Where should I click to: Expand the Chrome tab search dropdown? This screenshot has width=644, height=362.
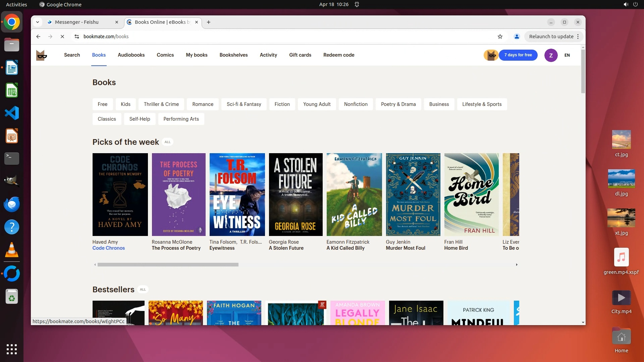(38, 22)
